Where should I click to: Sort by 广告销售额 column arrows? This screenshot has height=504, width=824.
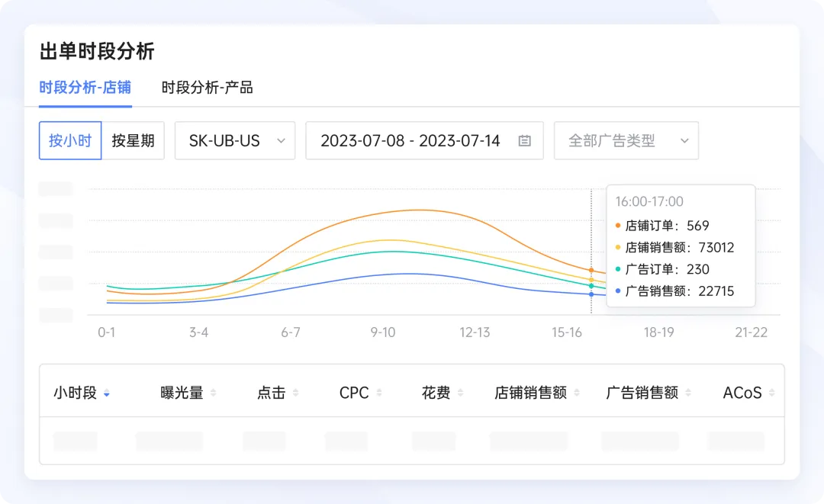688,393
